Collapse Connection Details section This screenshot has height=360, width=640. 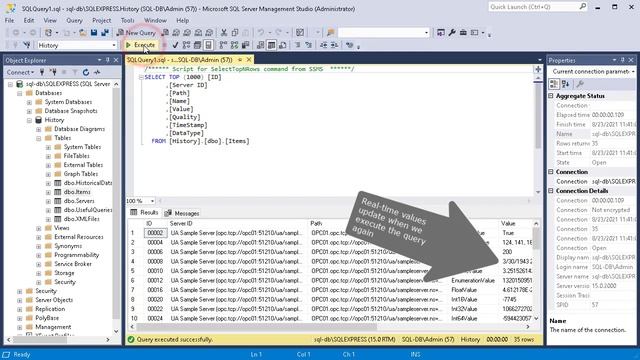[551, 191]
